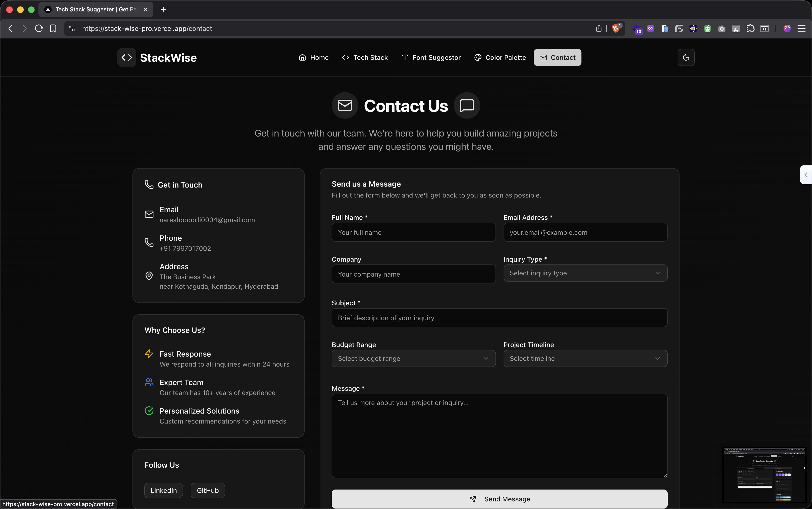Bookmark this page via bookmark icon

click(x=53, y=29)
